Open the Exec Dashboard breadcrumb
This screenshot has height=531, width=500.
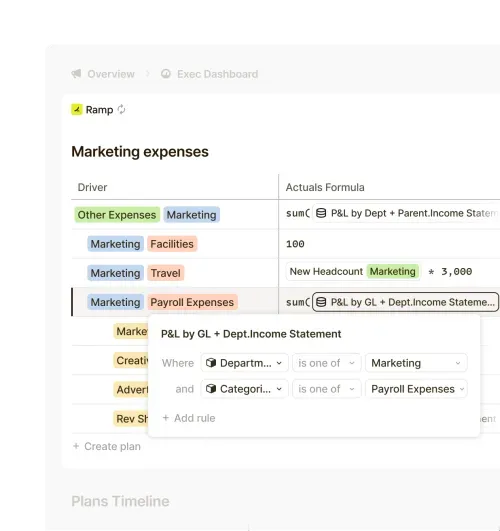pos(209,74)
